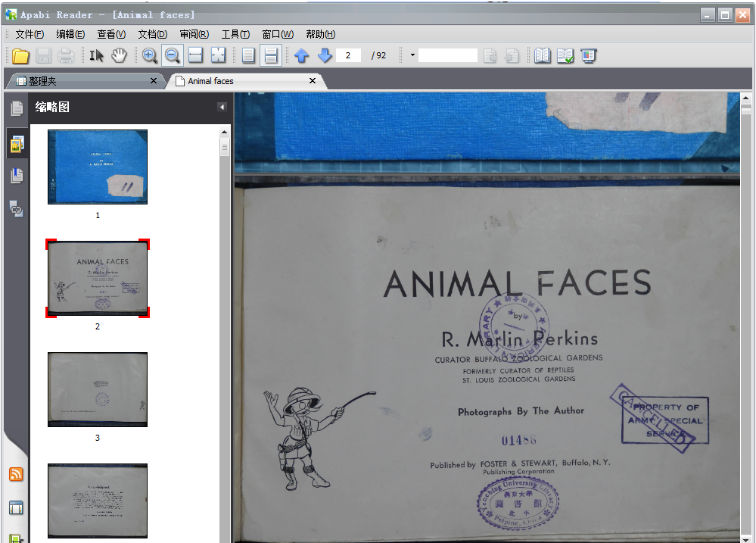Click the find next result icon
The width and height of the screenshot is (756, 543).
pos(490,56)
